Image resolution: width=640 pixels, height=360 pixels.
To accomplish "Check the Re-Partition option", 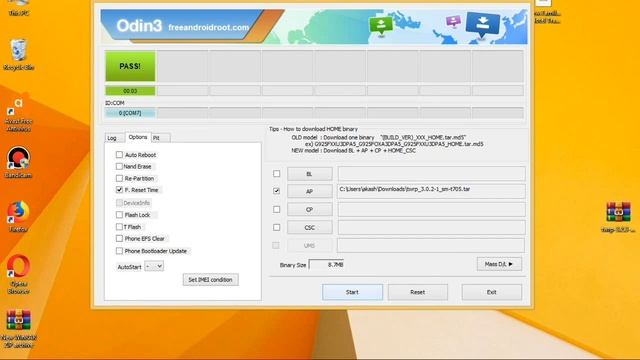I will click(119, 178).
